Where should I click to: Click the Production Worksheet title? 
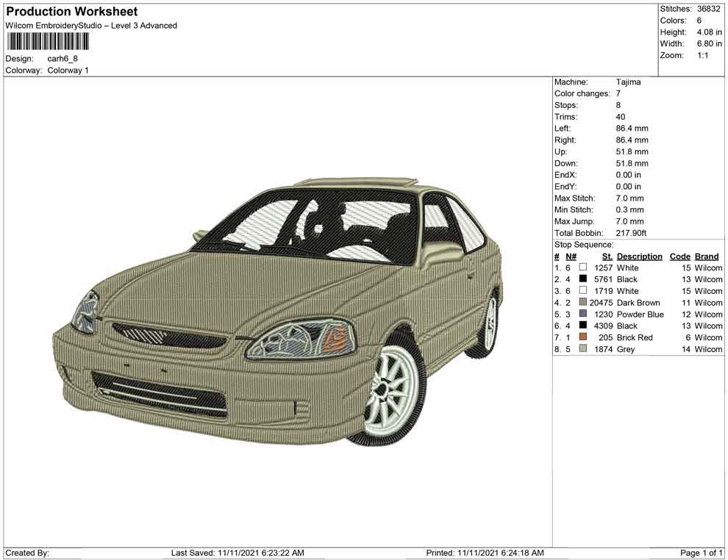[71, 12]
